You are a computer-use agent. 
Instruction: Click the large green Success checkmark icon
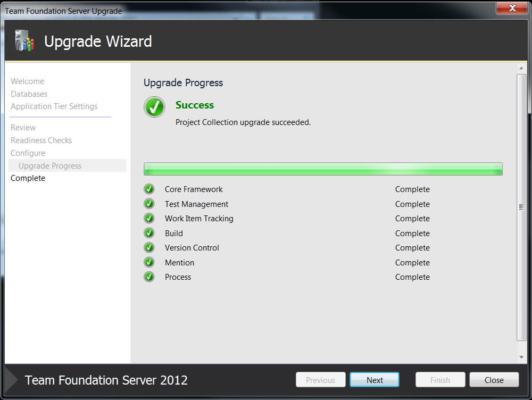[x=154, y=107]
